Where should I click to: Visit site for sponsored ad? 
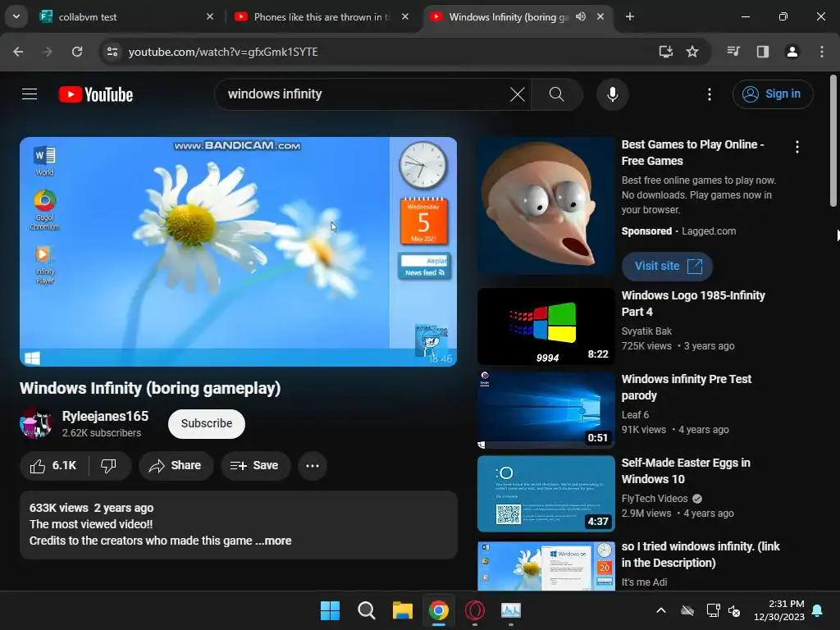(667, 267)
